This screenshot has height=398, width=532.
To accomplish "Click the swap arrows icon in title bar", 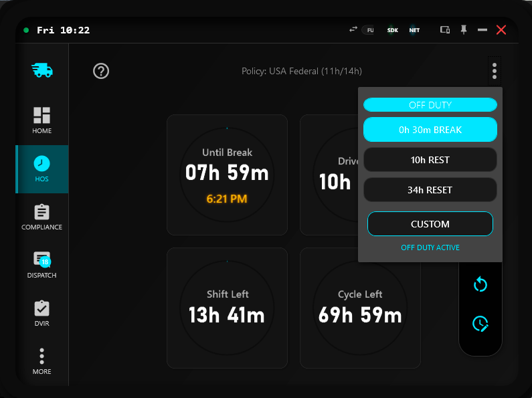I will click(x=353, y=29).
